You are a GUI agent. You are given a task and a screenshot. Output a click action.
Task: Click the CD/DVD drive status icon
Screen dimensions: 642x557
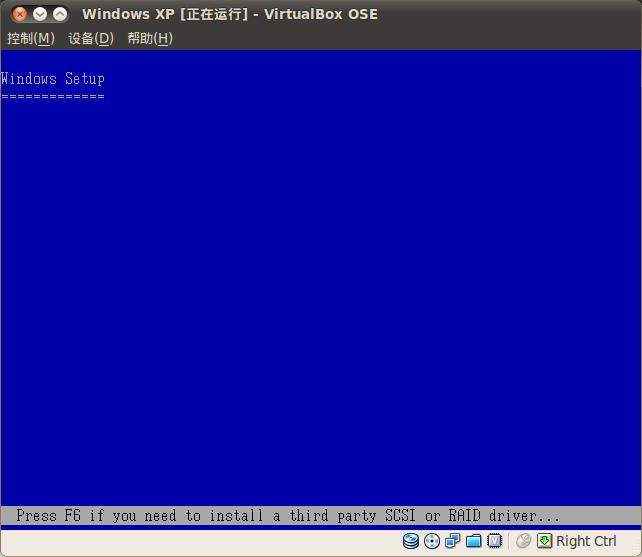(x=432, y=541)
